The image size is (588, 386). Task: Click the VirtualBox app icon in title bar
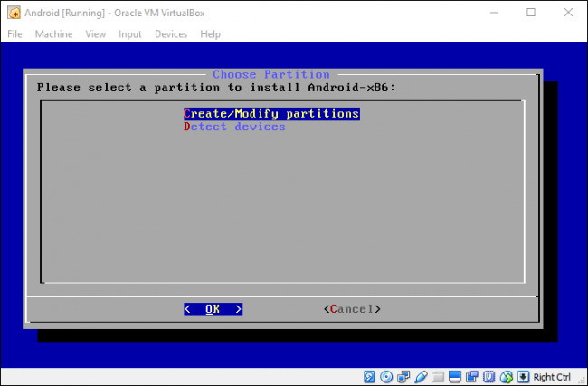(x=14, y=13)
